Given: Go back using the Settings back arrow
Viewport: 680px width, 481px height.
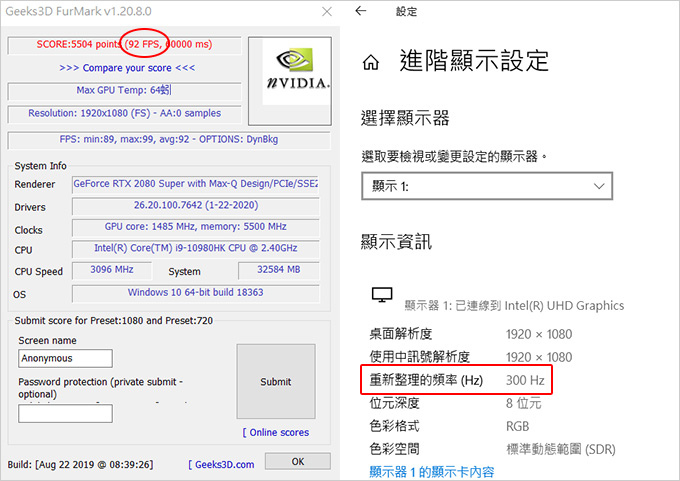Looking at the screenshot, I should pos(361,11).
